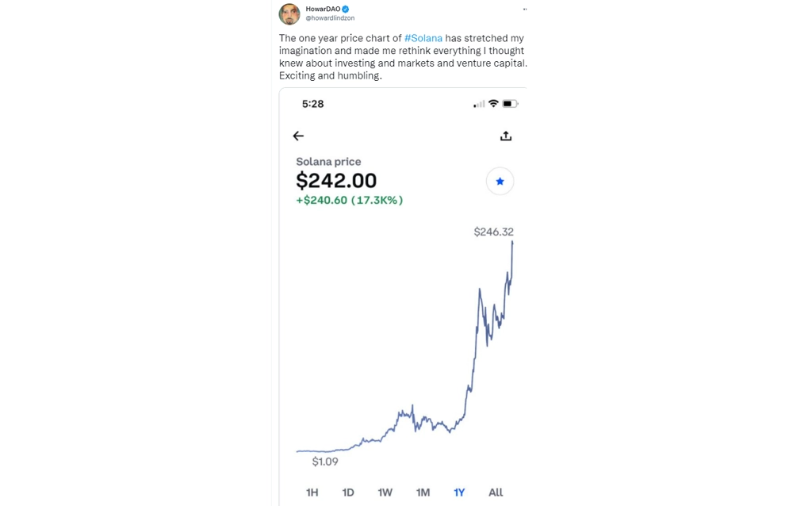Tap the back arrow icon

(x=298, y=136)
